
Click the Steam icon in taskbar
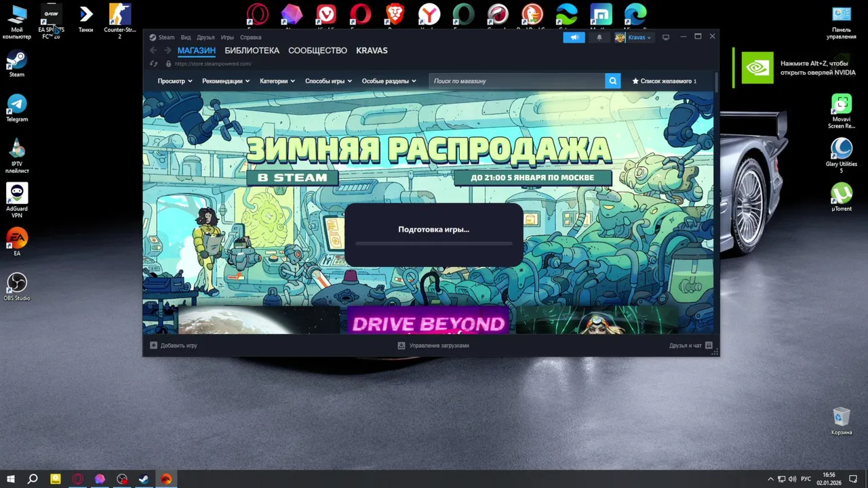point(144,479)
